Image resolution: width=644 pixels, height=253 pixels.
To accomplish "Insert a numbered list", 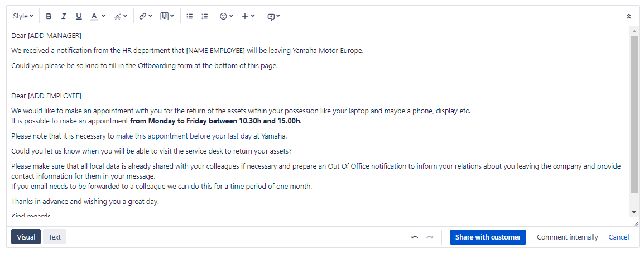I will [x=205, y=16].
